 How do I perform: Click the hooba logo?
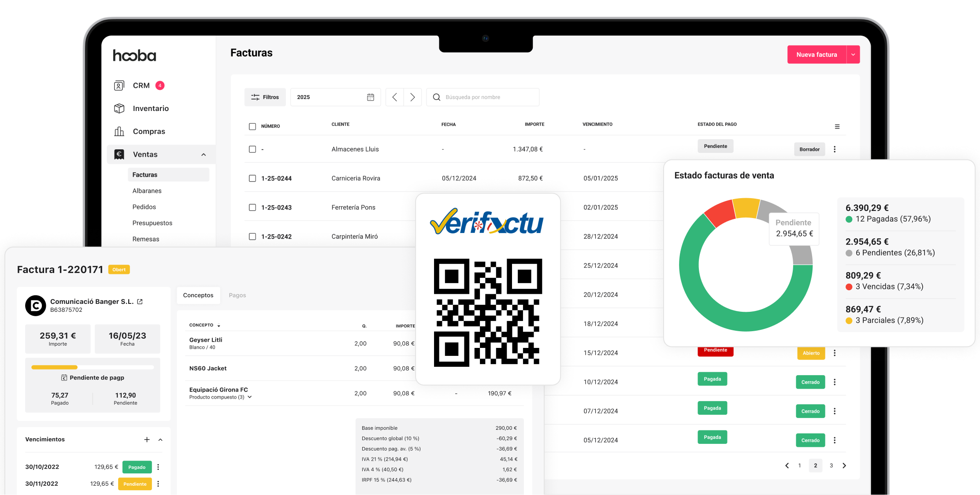(x=134, y=55)
